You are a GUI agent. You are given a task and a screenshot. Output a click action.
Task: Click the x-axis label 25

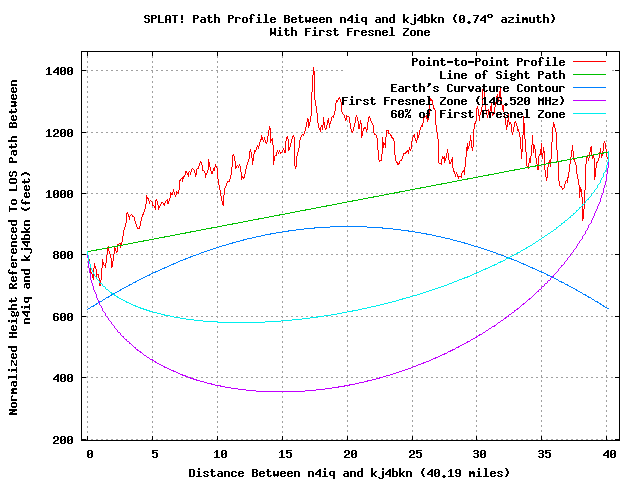(x=415, y=454)
